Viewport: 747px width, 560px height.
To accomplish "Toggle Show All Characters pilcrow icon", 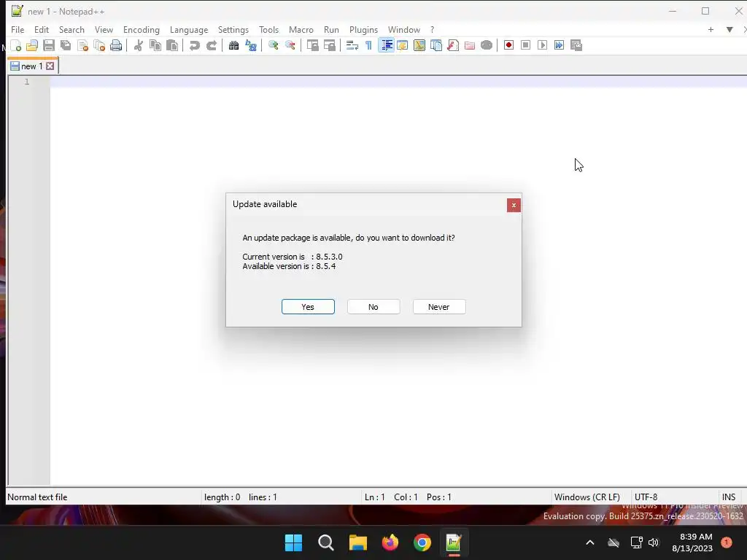I will tap(368, 45).
